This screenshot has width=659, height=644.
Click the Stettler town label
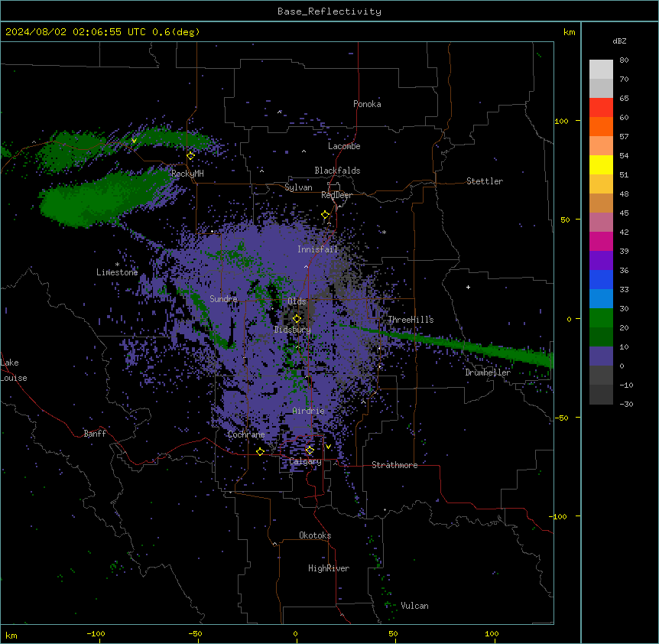click(485, 181)
